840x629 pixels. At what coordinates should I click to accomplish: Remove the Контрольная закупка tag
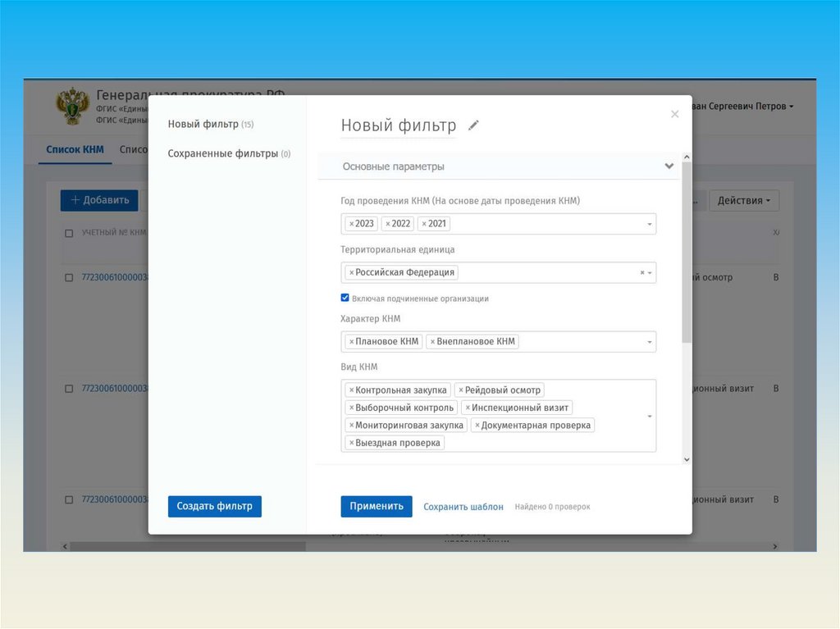pos(351,390)
